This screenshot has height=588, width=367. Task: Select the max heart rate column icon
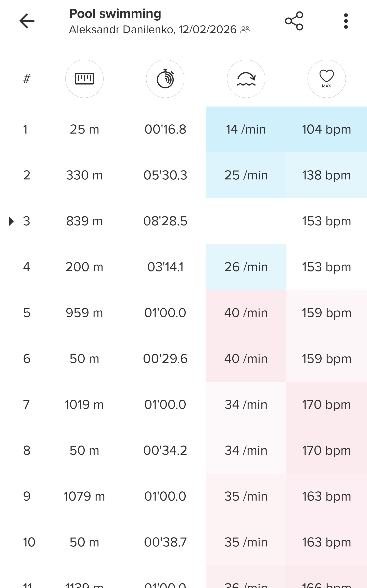point(327,79)
